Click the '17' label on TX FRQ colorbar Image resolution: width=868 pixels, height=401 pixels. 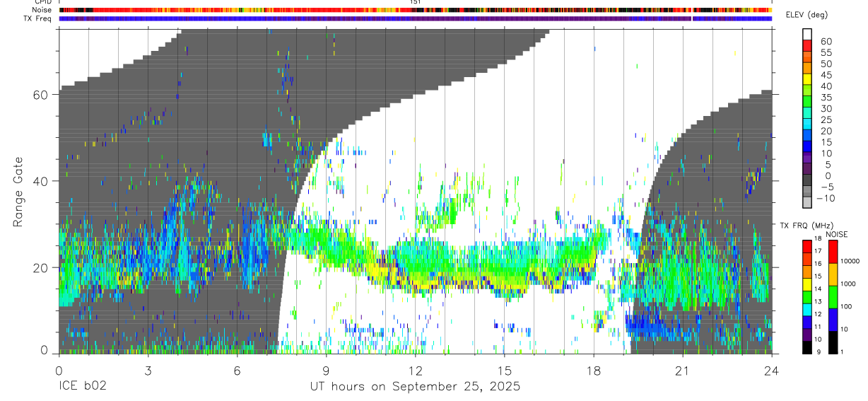(x=819, y=251)
